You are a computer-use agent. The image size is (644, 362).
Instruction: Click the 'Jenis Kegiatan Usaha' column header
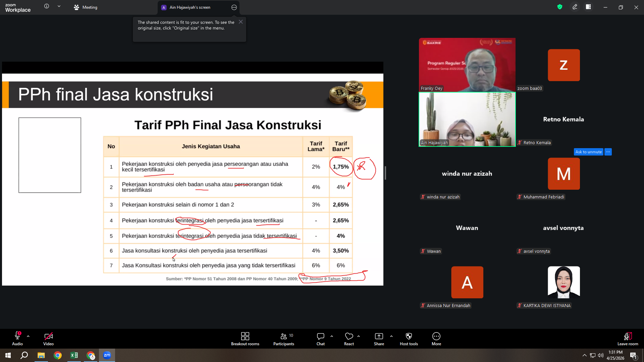[211, 146]
